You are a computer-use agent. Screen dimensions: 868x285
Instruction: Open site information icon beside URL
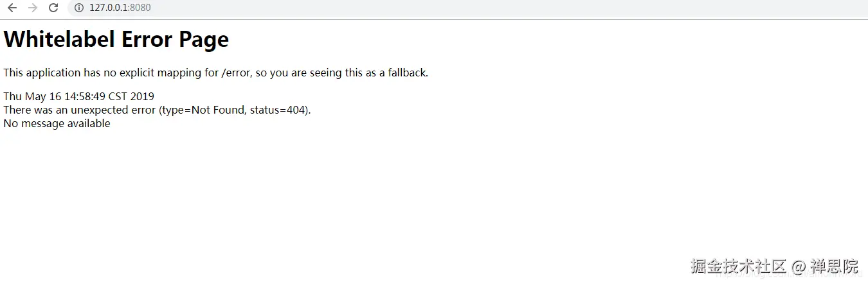pyautogui.click(x=79, y=8)
